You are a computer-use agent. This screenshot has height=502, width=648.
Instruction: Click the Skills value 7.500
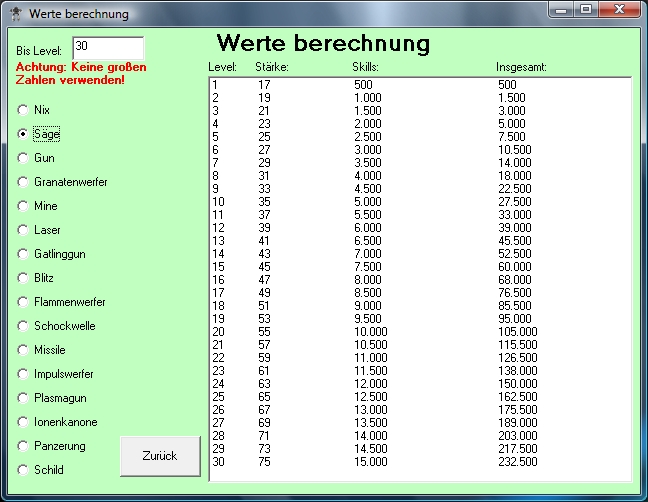(368, 267)
